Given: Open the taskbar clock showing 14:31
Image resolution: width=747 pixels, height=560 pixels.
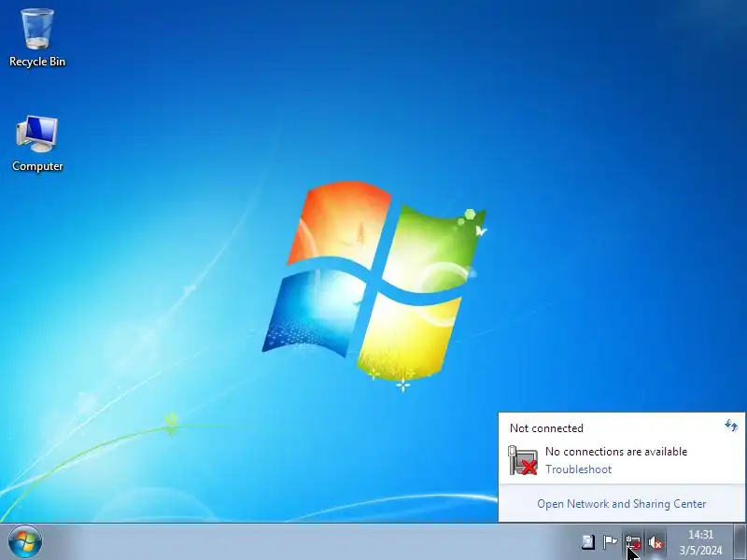Looking at the screenshot, I should tap(701, 535).
